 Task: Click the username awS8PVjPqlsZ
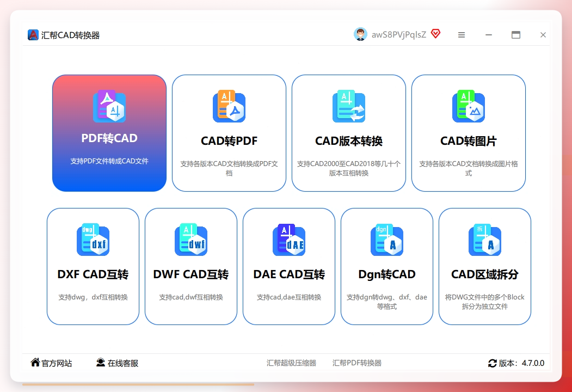tap(399, 35)
